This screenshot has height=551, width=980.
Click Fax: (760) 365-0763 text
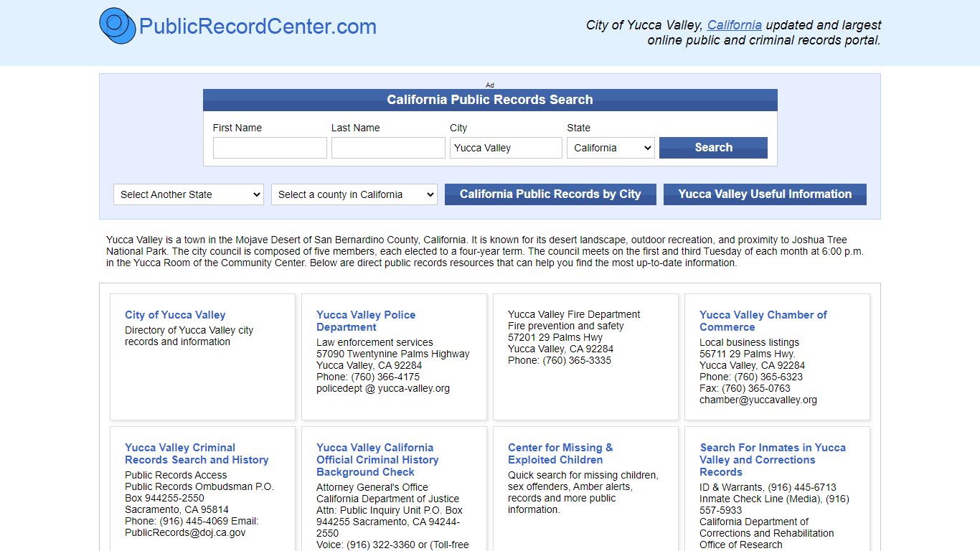(x=745, y=388)
